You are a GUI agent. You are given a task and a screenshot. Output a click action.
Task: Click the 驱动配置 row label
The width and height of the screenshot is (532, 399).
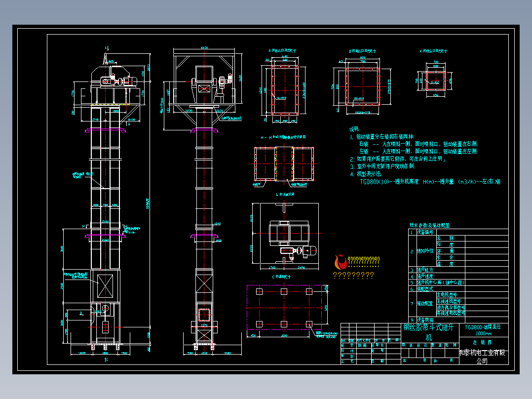coord(425,304)
